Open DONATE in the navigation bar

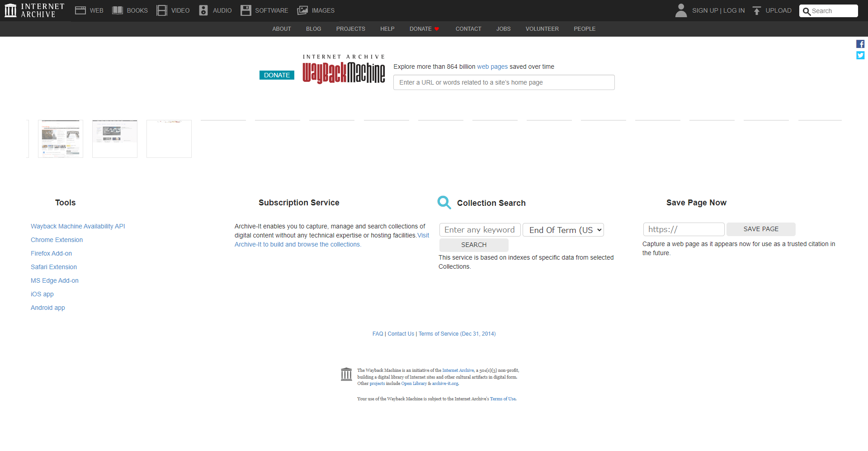pos(420,29)
